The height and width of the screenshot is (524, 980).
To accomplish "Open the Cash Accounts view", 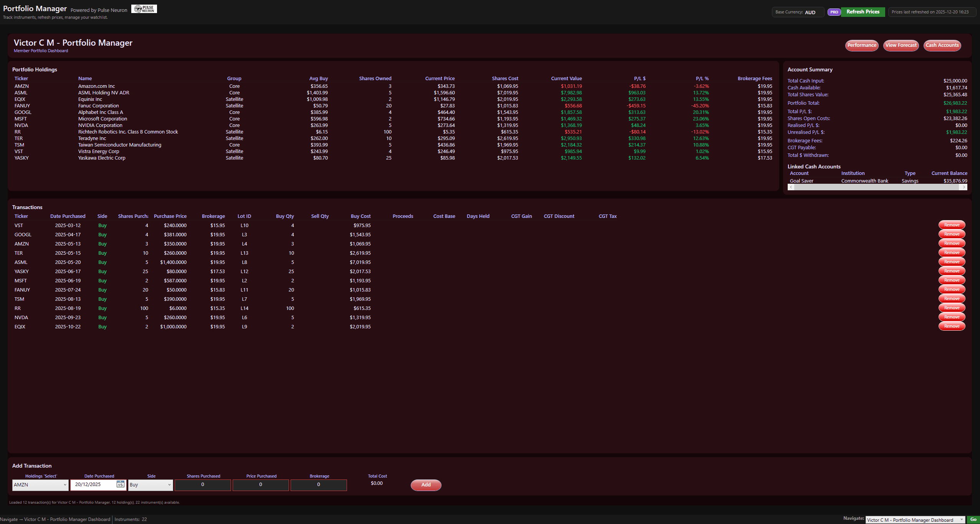I will pos(942,45).
